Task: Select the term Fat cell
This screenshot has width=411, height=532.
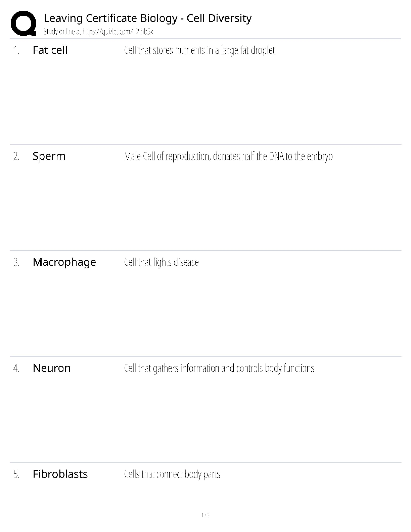Action: [x=50, y=50]
